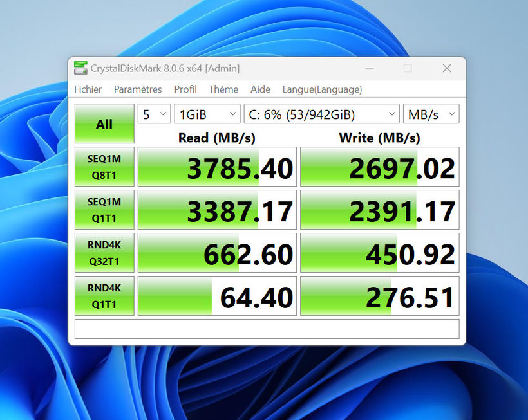Run the SEQ1M Q8T1 test
This screenshot has height=420, width=528.
(104, 167)
